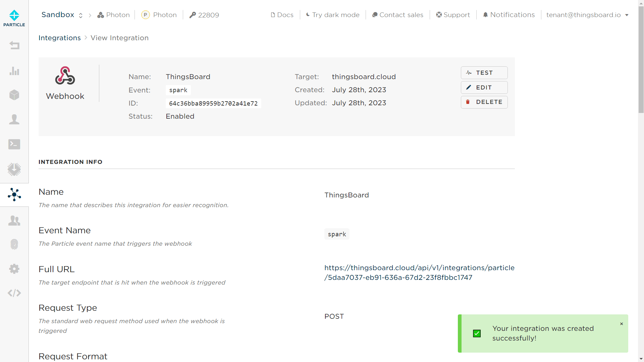
Task: Dismiss the integration created notification
Action: point(622,324)
